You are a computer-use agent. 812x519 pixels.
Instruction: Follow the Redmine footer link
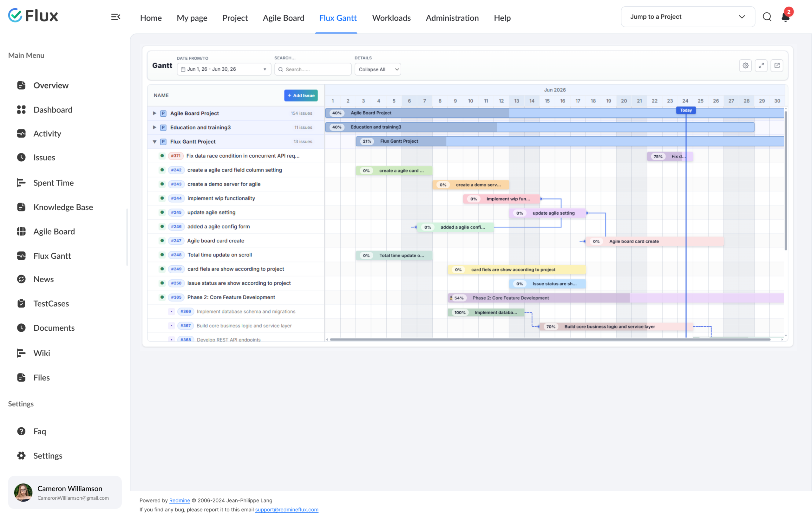tap(180, 501)
